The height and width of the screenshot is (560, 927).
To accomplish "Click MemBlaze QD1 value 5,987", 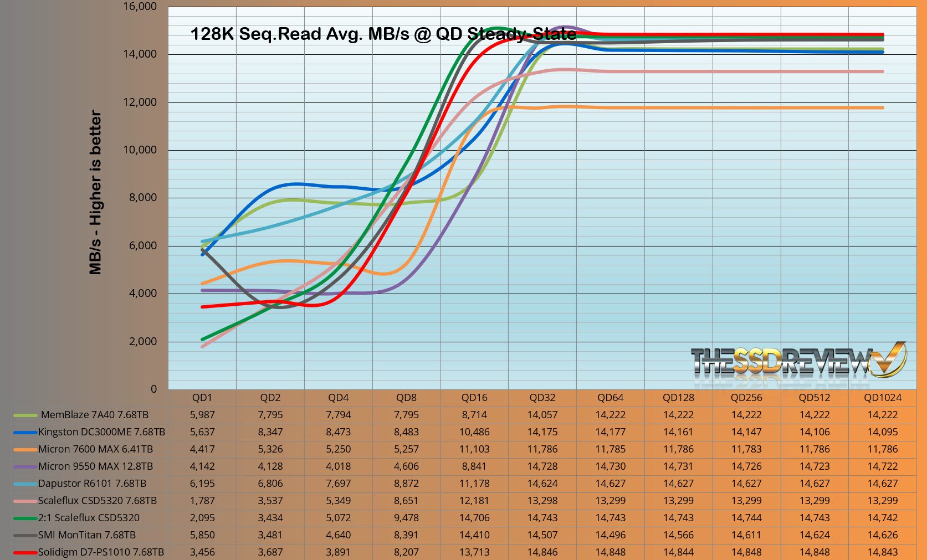I will coord(202,415).
